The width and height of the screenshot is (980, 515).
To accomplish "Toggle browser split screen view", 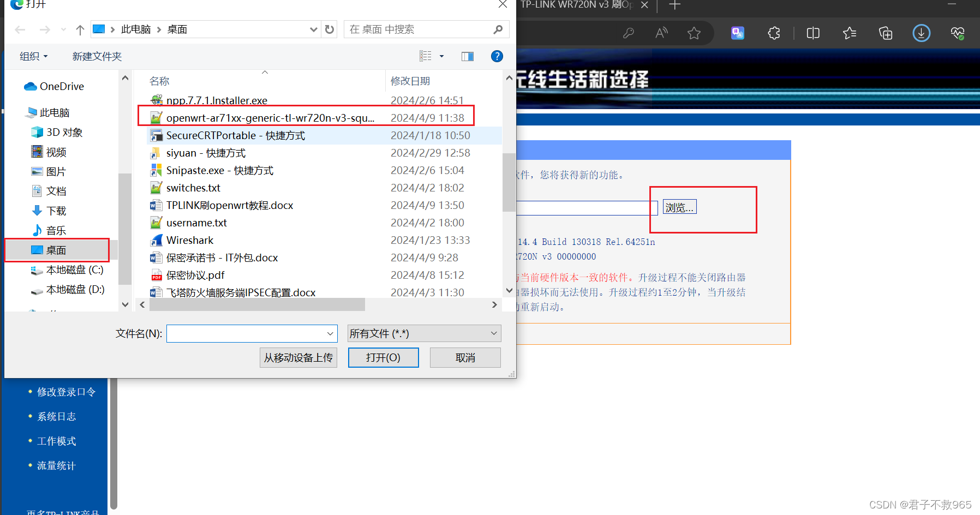I will coord(813,33).
